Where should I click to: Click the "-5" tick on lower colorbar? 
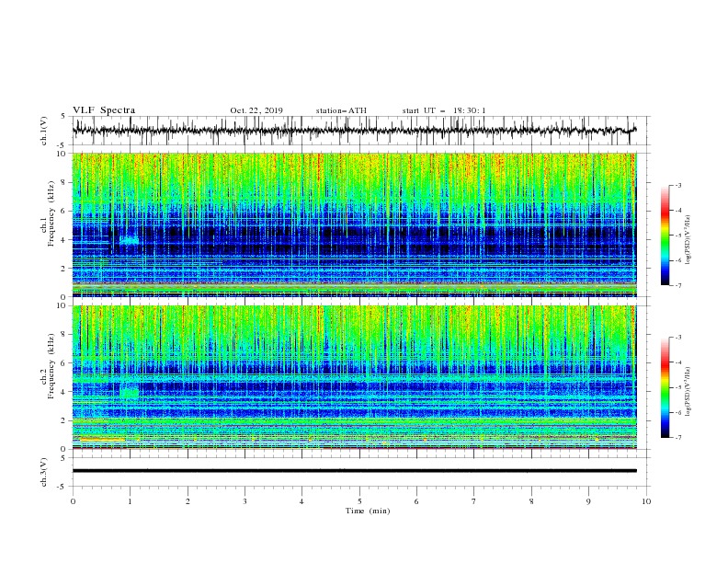coord(678,387)
